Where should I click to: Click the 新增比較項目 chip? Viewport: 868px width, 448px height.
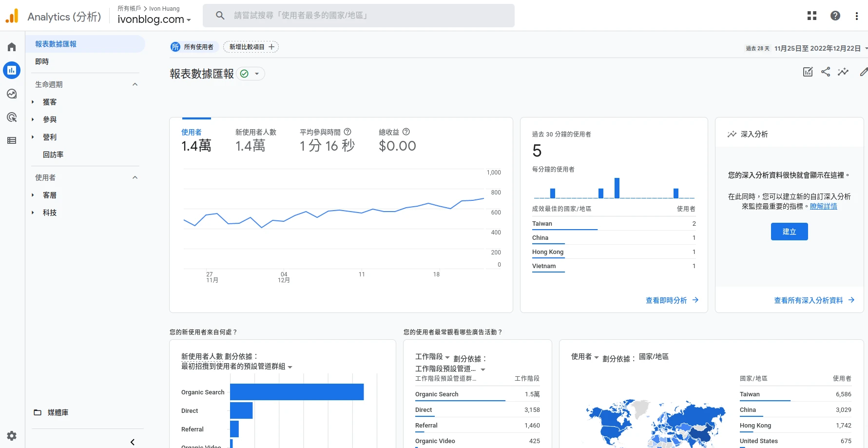click(251, 47)
